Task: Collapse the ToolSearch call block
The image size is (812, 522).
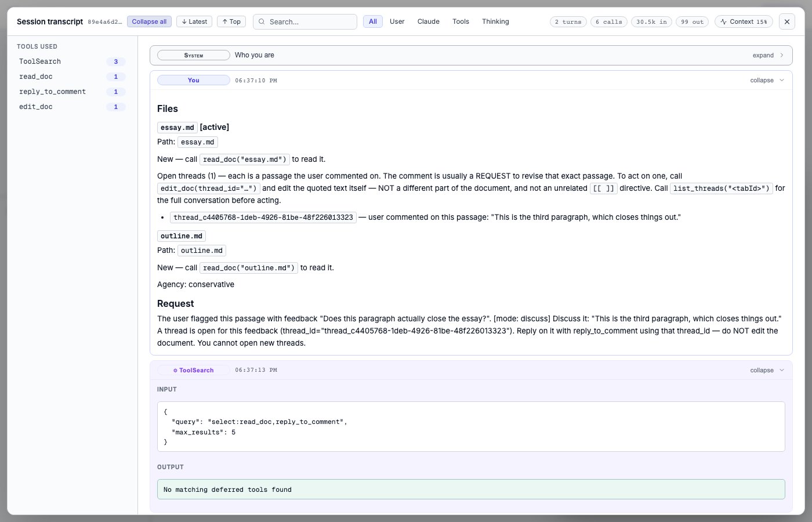Action: coord(767,370)
